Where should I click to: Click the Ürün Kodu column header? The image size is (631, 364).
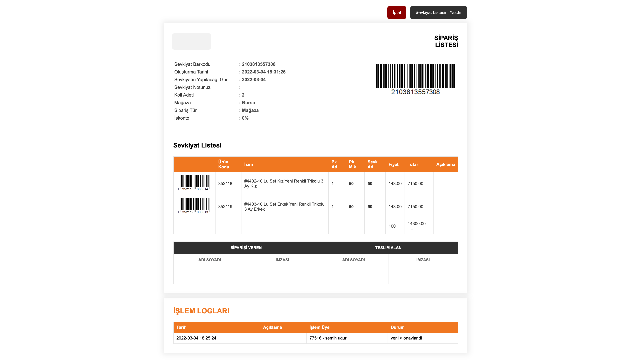click(224, 164)
